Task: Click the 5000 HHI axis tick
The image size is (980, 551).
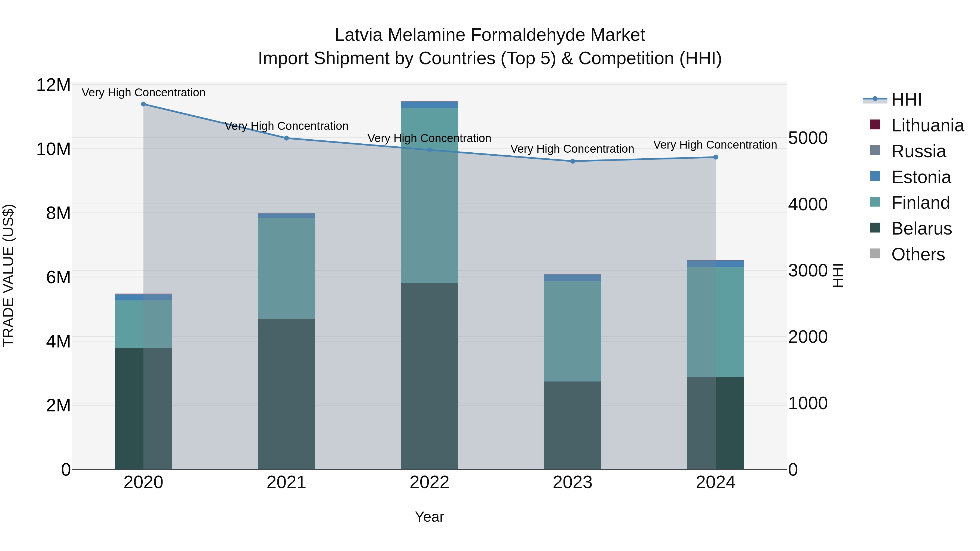Action: coord(808,138)
